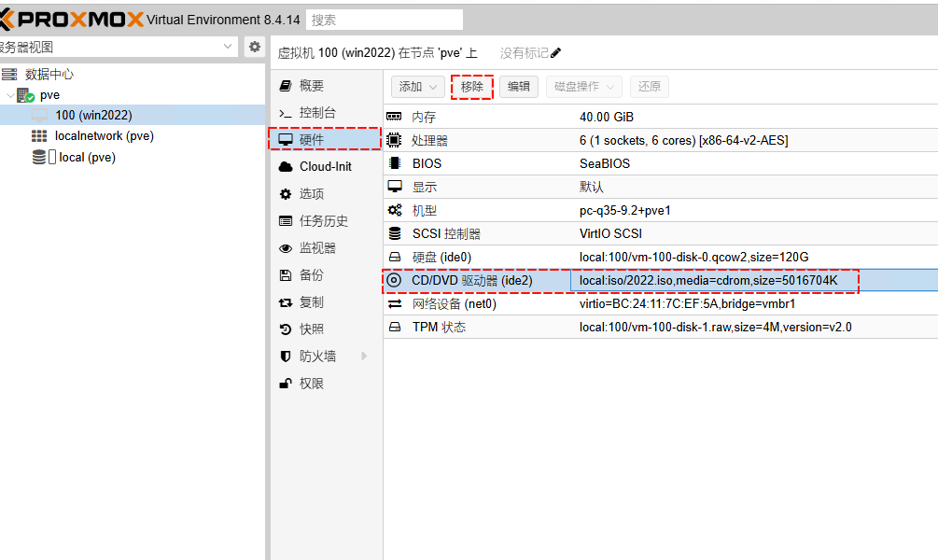Select local (pve) storage in tree
938x560 pixels.
coord(87,157)
